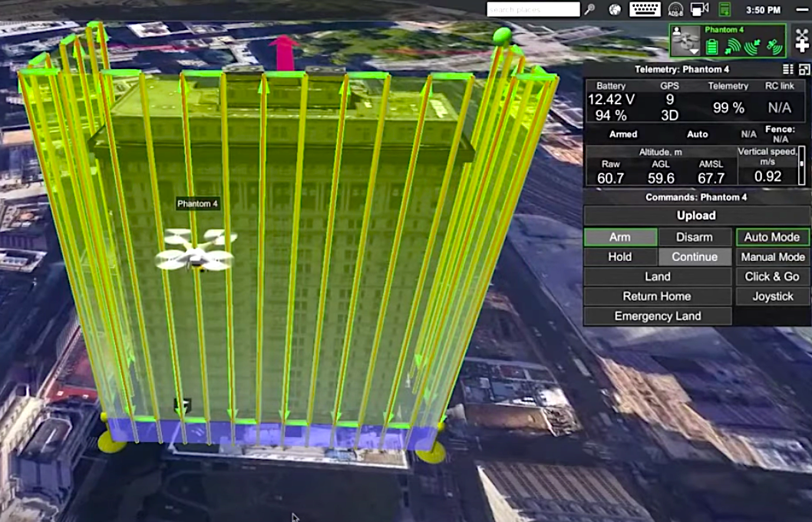The height and width of the screenshot is (522, 812).
Task: Expand the Phantom 4 vehicle selector chevron
Action: pyautogui.click(x=693, y=52)
